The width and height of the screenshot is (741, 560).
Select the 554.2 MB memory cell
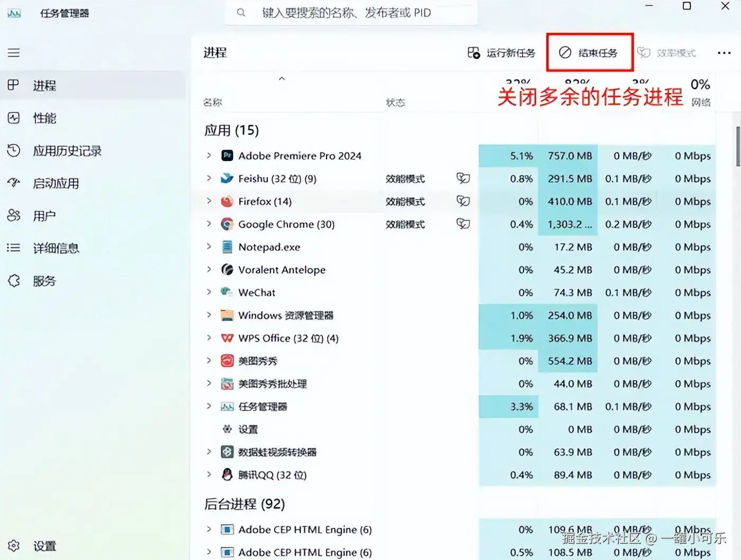coord(568,361)
